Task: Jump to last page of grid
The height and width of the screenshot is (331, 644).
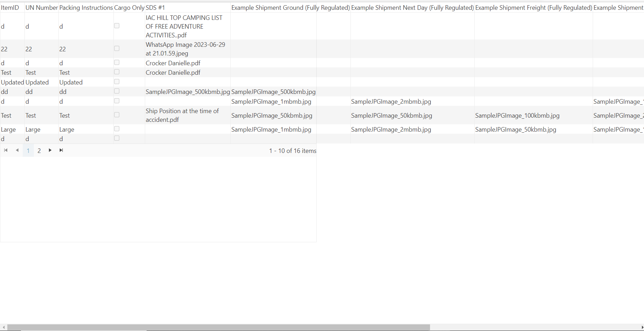Action: click(61, 150)
